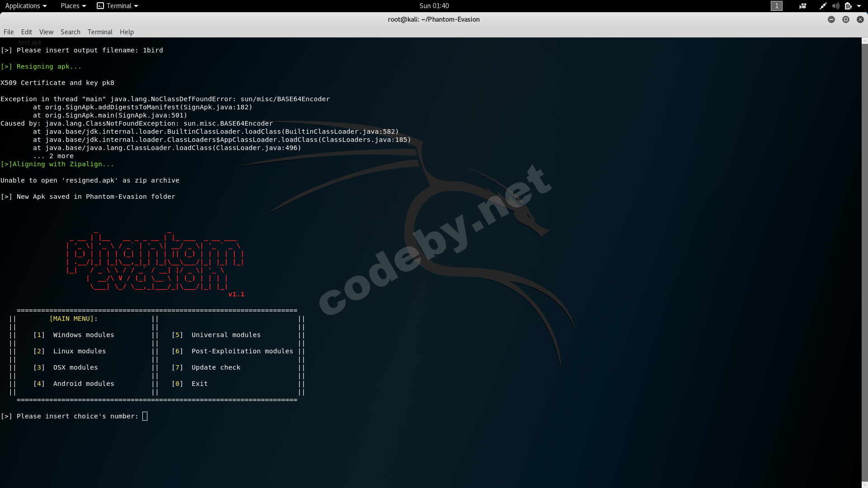Click the battery status icon in the tray
Image resolution: width=868 pixels, height=488 pixels.
coord(849,6)
